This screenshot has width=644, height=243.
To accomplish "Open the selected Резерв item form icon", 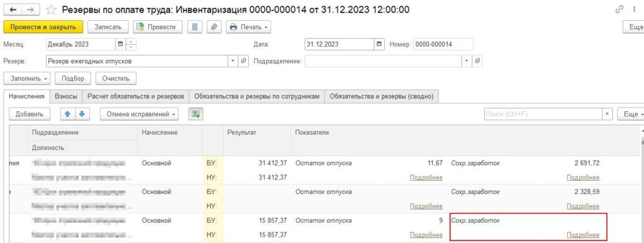I will click(x=243, y=61).
